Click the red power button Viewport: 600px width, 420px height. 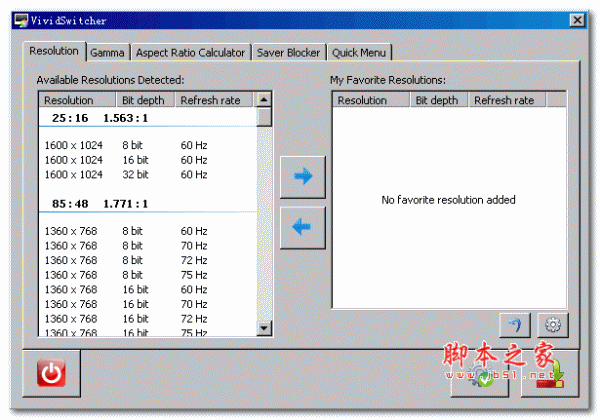pos(51,373)
